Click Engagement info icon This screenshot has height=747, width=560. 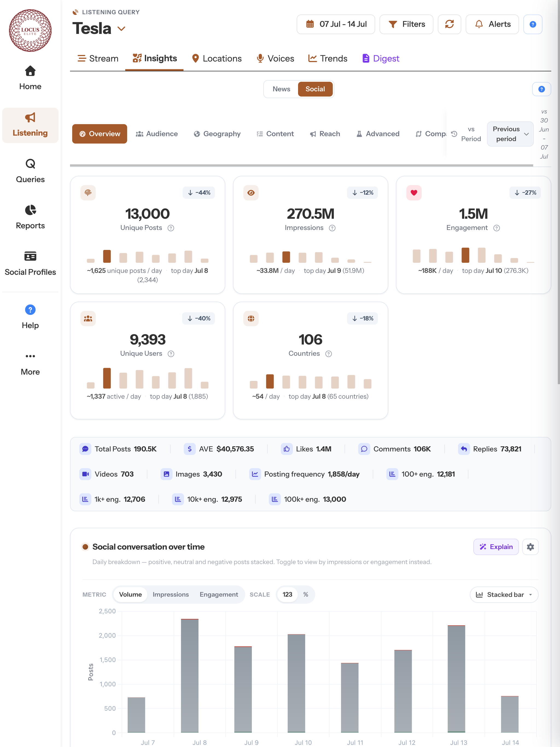pos(497,228)
